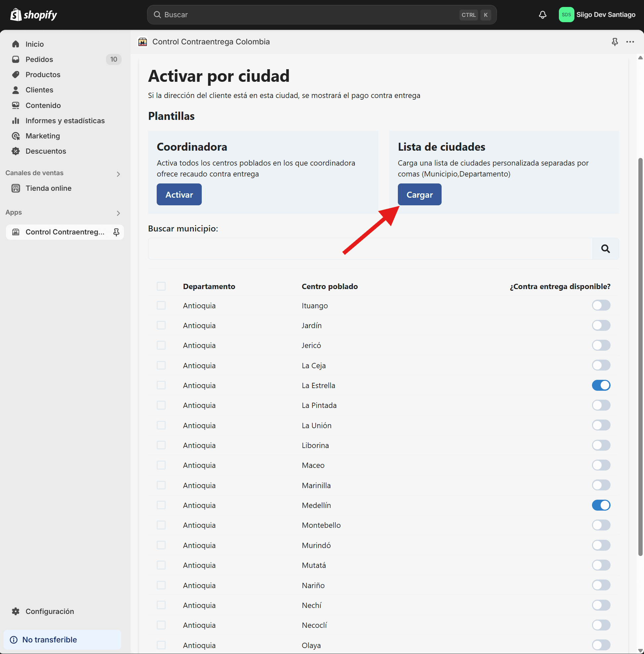The height and width of the screenshot is (654, 644).
Task: Click the Cargar button for Lista de ciudades
Action: [x=419, y=194]
